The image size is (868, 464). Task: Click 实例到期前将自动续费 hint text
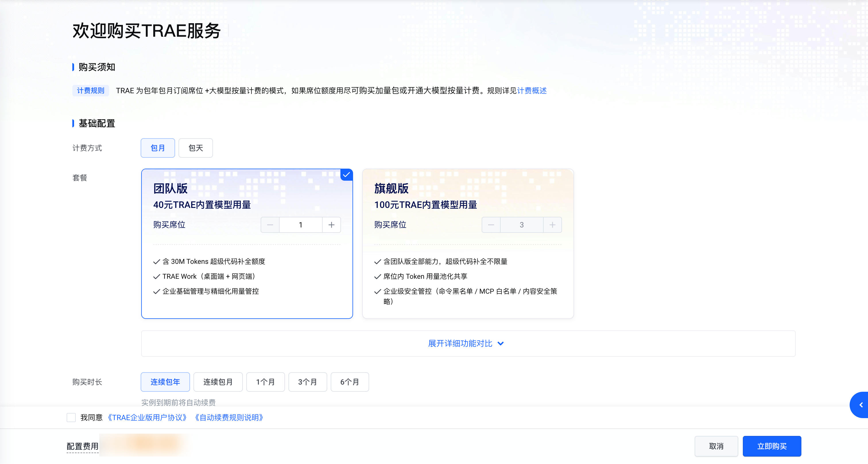(x=178, y=402)
